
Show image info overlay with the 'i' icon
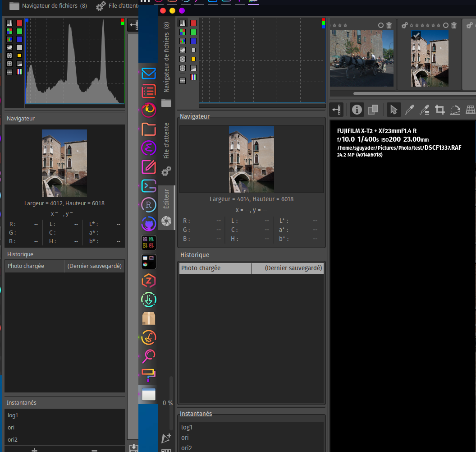click(x=357, y=110)
